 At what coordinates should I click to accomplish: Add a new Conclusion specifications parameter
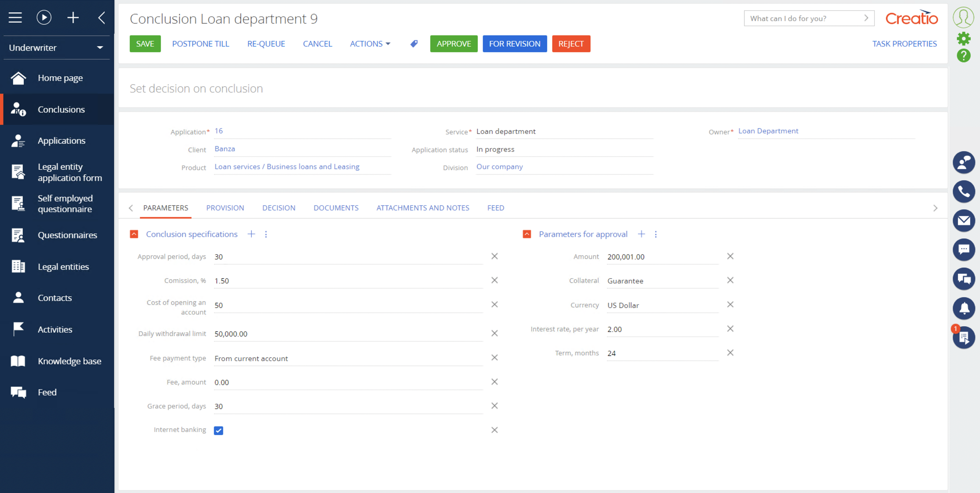tap(251, 234)
